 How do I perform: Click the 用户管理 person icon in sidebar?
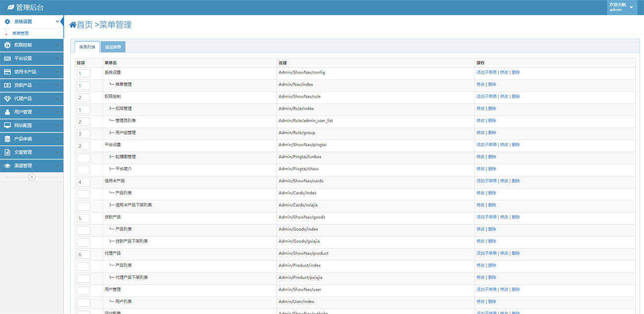[7, 112]
